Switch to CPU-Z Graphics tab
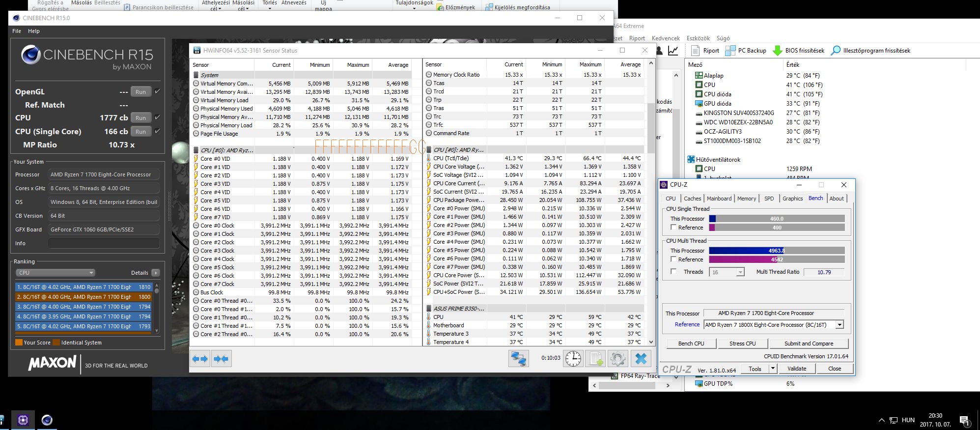Image resolution: width=980 pixels, height=430 pixels. pos(792,199)
